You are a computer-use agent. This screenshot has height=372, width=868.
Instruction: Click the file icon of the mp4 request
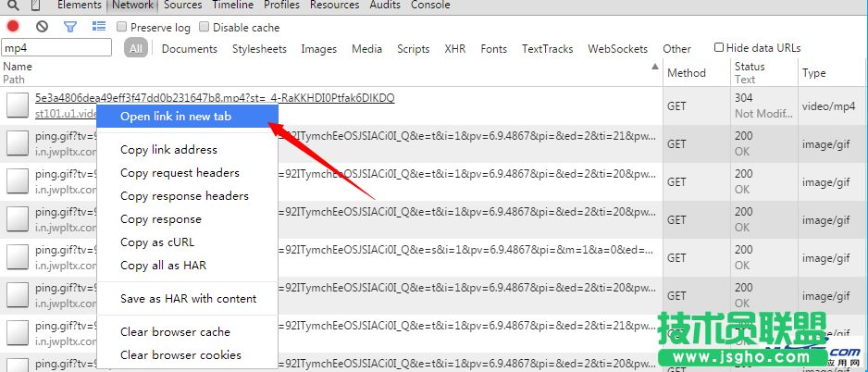click(x=18, y=105)
